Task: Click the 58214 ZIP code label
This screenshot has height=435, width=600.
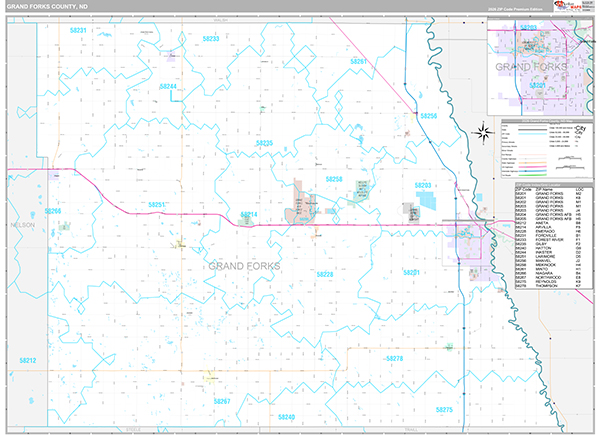Action: [249, 215]
